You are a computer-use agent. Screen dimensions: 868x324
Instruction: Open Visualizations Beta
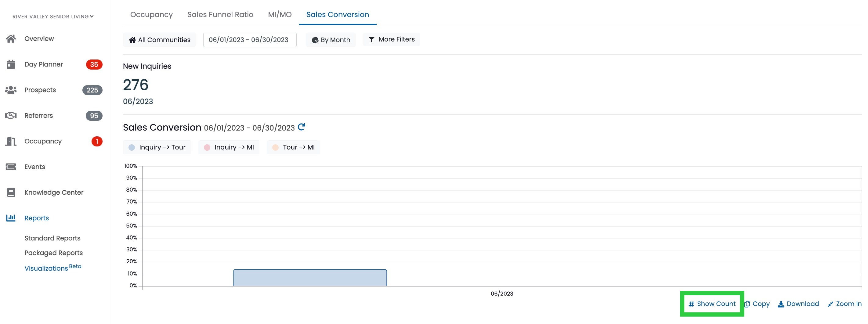click(53, 268)
